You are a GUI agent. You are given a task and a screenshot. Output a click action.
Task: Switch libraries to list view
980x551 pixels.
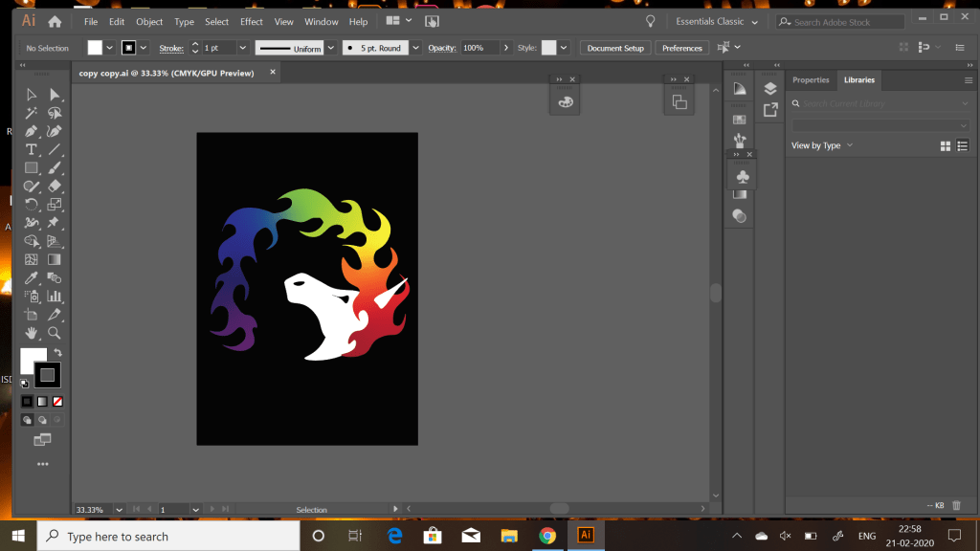pos(963,145)
